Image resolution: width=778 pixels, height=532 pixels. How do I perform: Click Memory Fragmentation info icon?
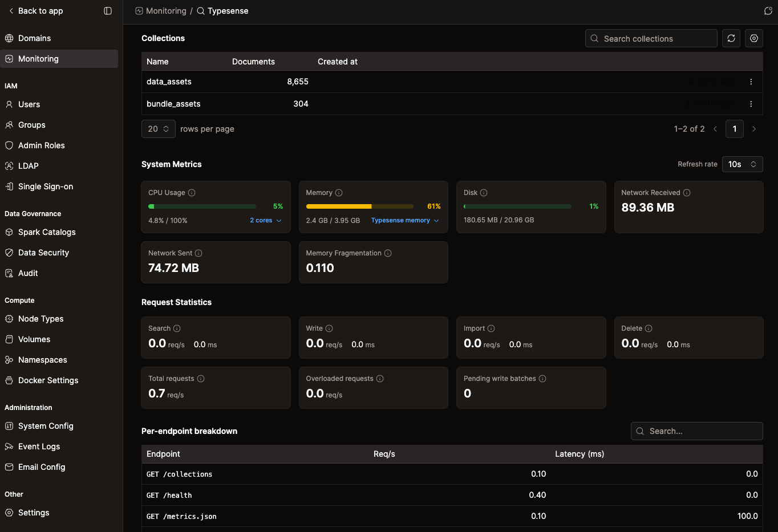(388, 253)
